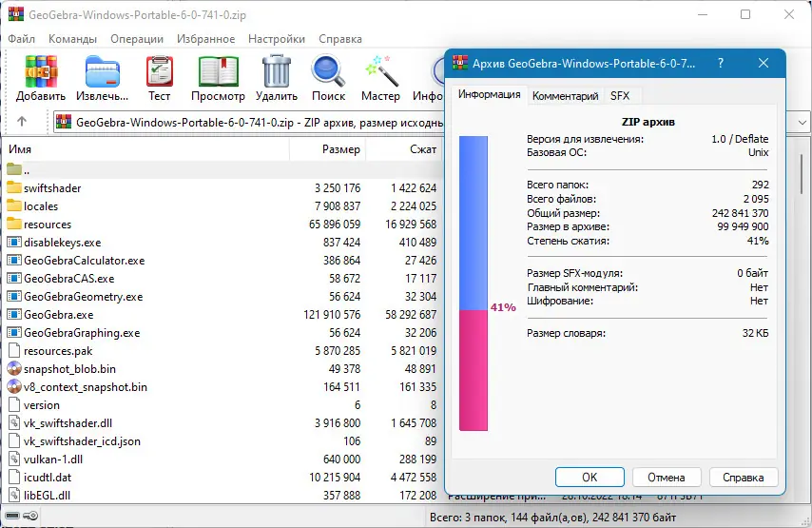This screenshot has height=528, width=812.
Task: Select the icudtl.dat row
Action: tap(222, 478)
